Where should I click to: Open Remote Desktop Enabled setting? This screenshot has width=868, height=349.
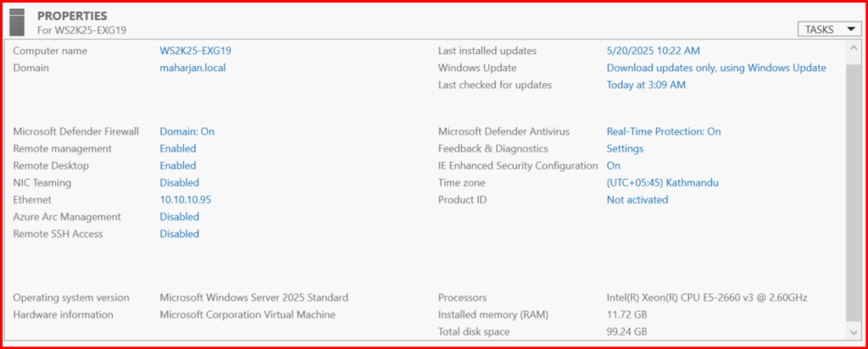click(x=177, y=165)
